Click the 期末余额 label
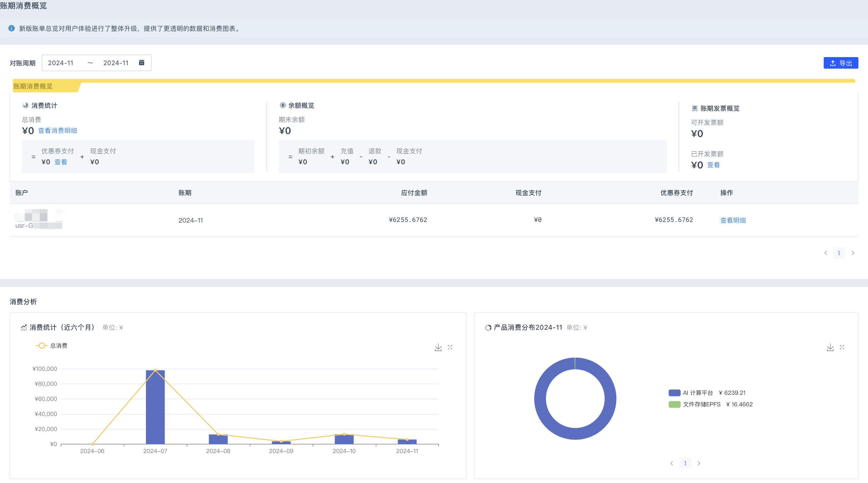Image resolution: width=868 pixels, height=483 pixels. click(292, 120)
